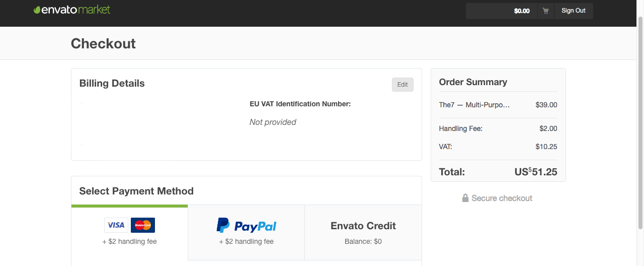This screenshot has height=266, width=644.
Task: Click the PayPal logo
Action: (x=247, y=226)
